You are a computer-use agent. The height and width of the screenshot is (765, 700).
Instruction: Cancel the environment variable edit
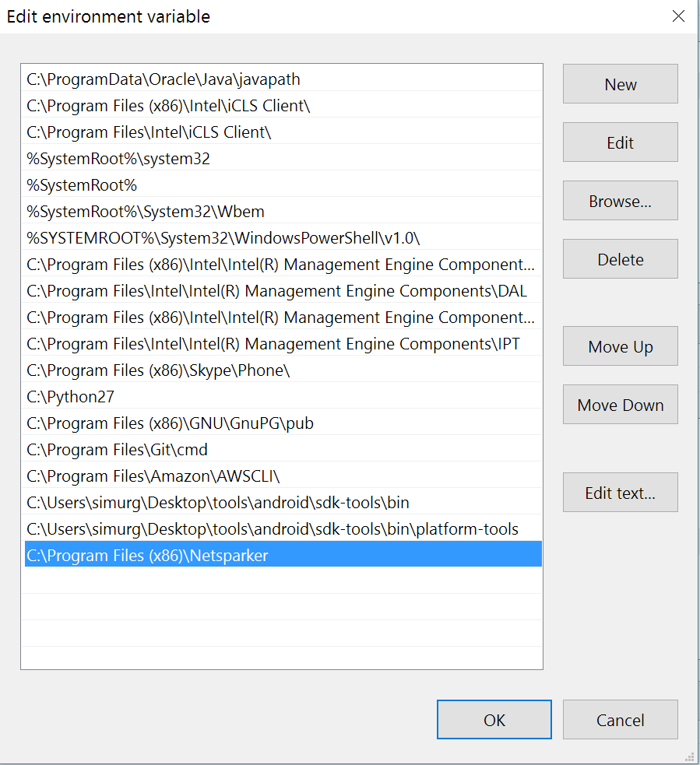tap(620, 719)
